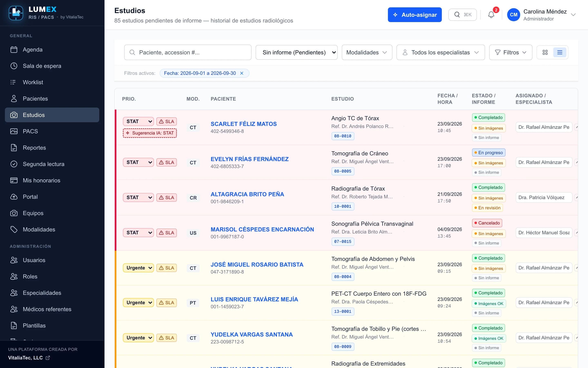The width and height of the screenshot is (588, 368).
Task: Click the PACIENTE column header
Action: pyautogui.click(x=223, y=99)
